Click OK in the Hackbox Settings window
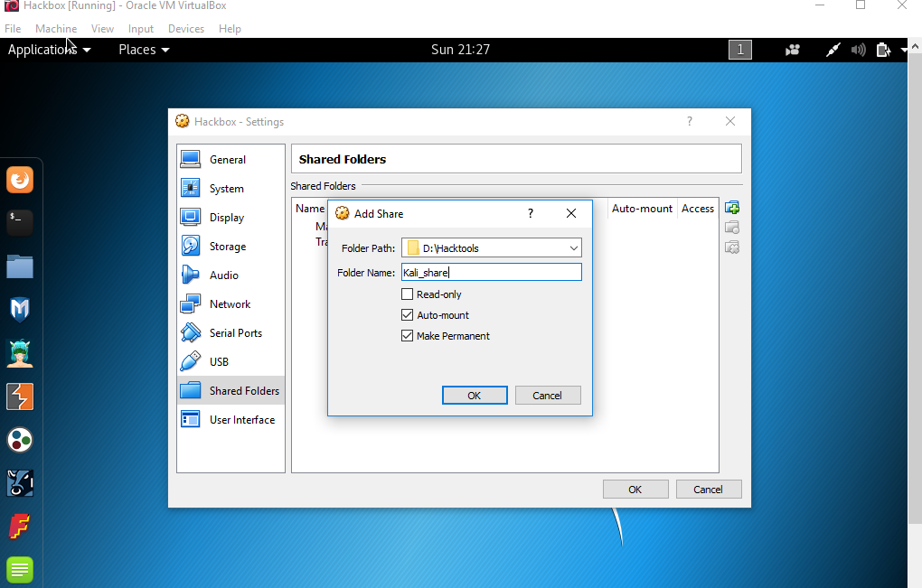Image resolution: width=922 pixels, height=588 pixels. coord(635,490)
